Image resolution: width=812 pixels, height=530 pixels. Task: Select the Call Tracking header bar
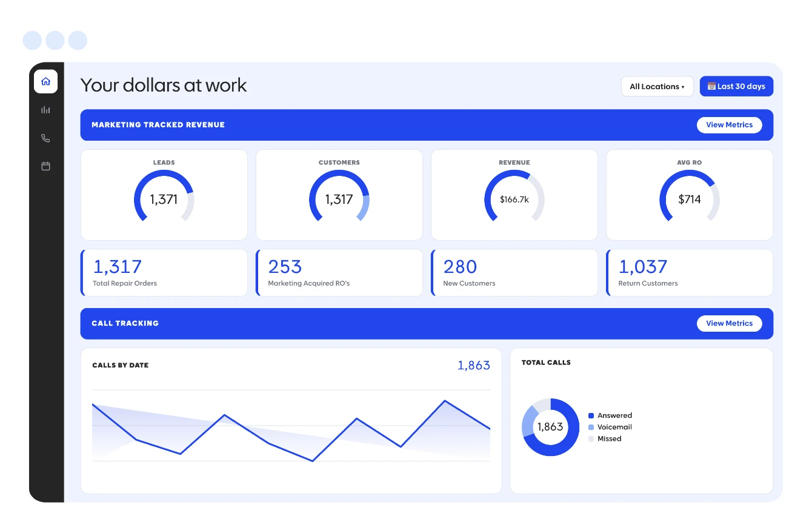coord(427,323)
